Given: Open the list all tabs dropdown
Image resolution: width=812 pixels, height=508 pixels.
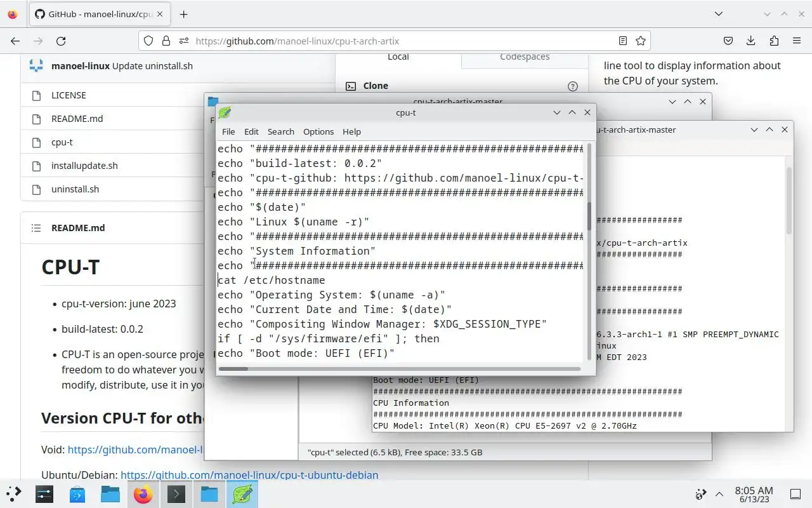Looking at the screenshot, I should (718, 14).
